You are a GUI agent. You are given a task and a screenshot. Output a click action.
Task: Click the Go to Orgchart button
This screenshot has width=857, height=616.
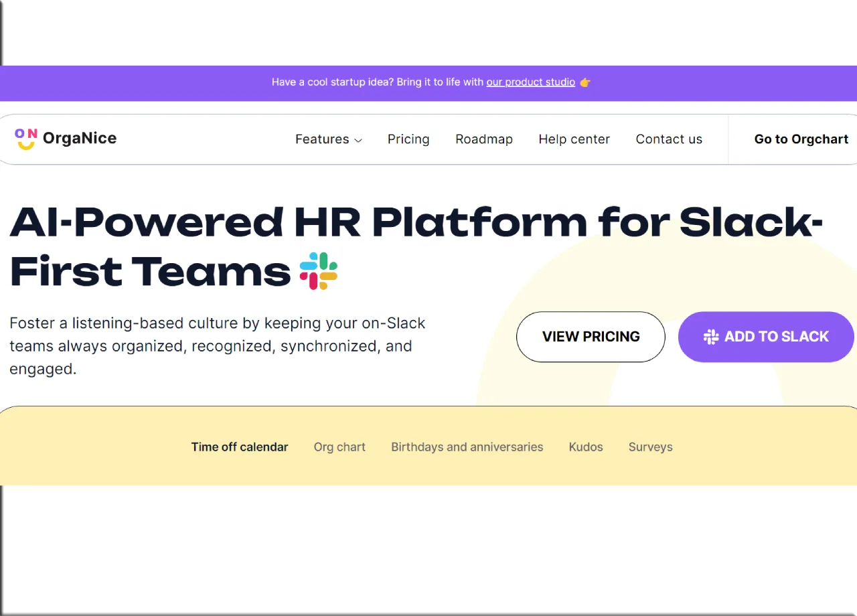(x=801, y=139)
